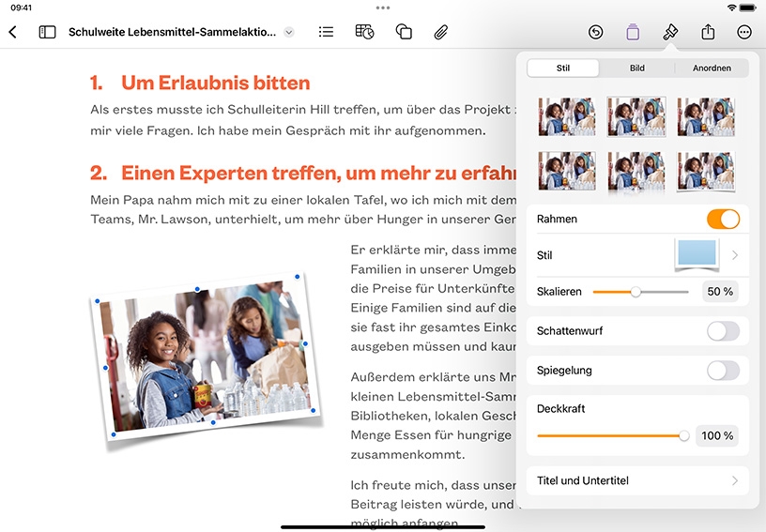This screenshot has height=532, width=766.
Task: Tap the heading Um Erlaubnis bitten
Action: tap(216, 83)
